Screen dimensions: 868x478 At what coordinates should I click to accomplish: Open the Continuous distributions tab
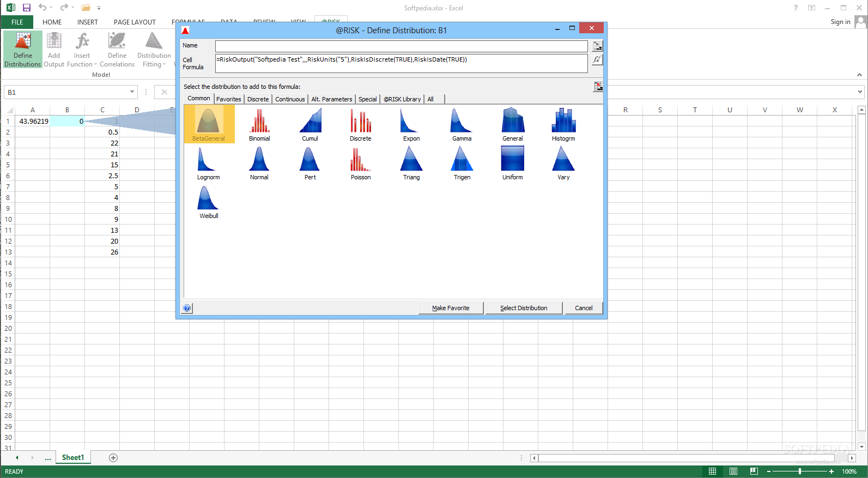290,99
